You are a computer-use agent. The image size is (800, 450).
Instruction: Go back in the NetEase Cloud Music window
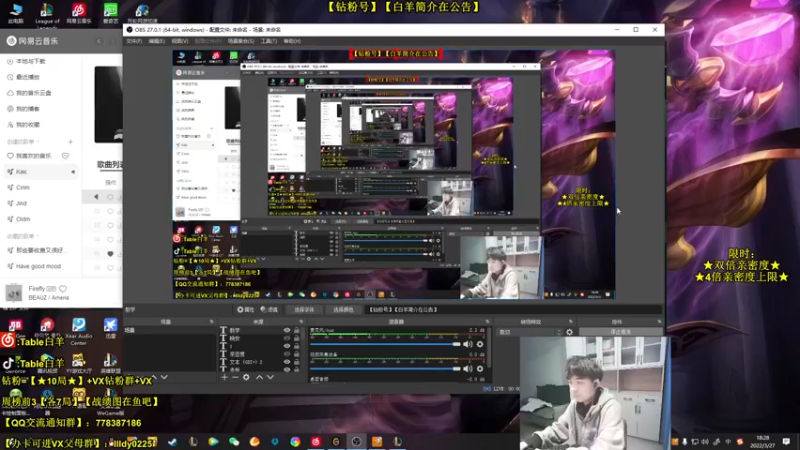coord(99,41)
